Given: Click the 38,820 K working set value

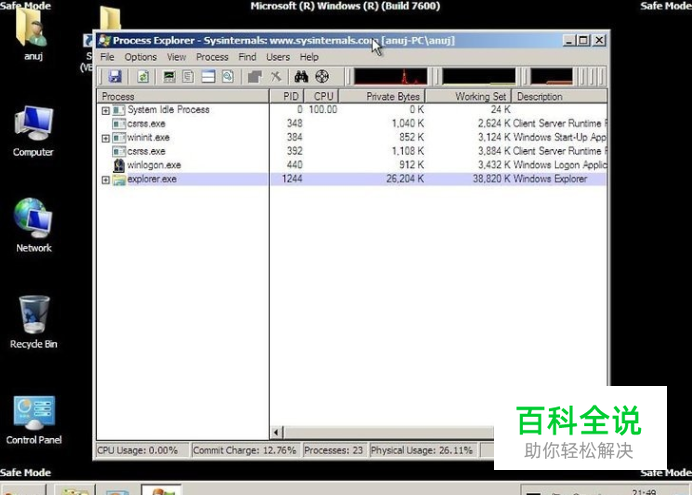Looking at the screenshot, I should (492, 179).
